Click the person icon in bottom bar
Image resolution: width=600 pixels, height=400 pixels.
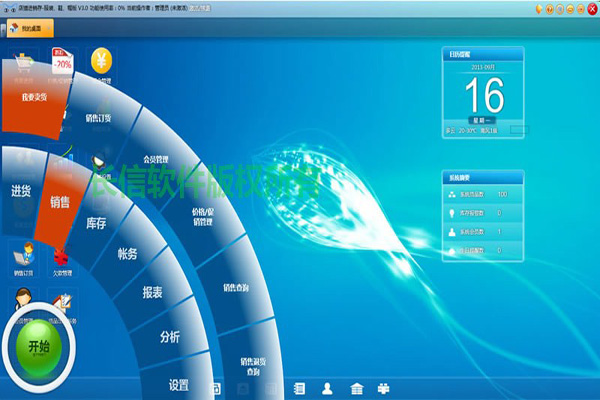point(327,389)
